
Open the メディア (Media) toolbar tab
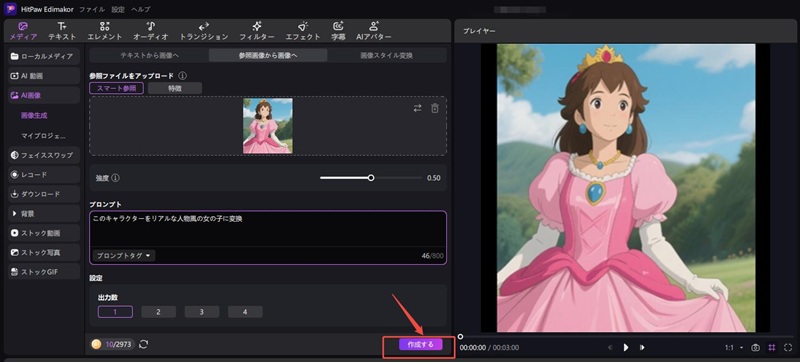(x=23, y=31)
